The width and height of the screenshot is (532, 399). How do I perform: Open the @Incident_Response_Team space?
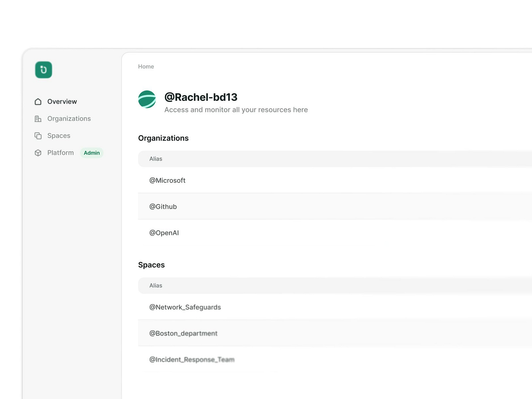(192, 359)
